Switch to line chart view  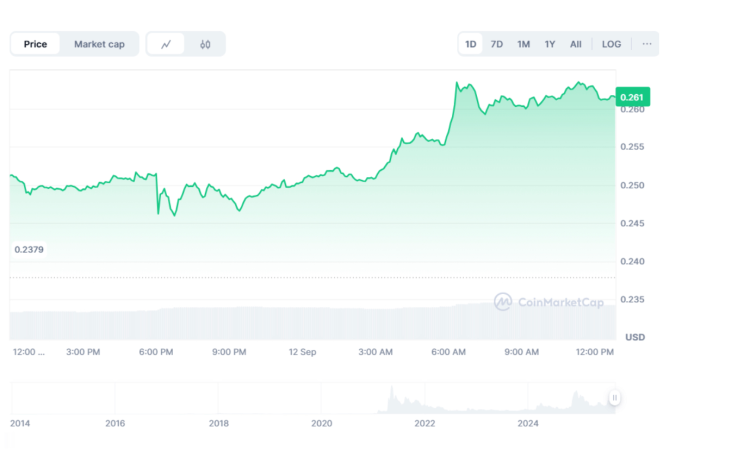point(166,44)
